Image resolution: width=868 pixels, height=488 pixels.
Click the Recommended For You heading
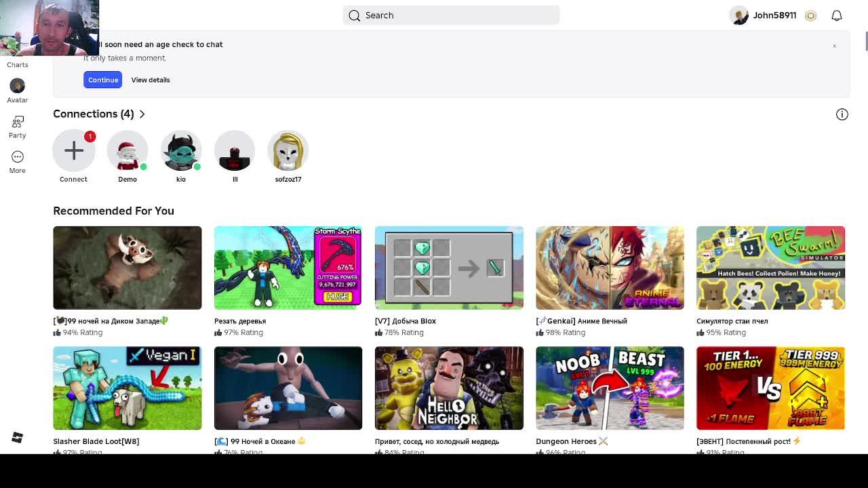[x=114, y=211]
